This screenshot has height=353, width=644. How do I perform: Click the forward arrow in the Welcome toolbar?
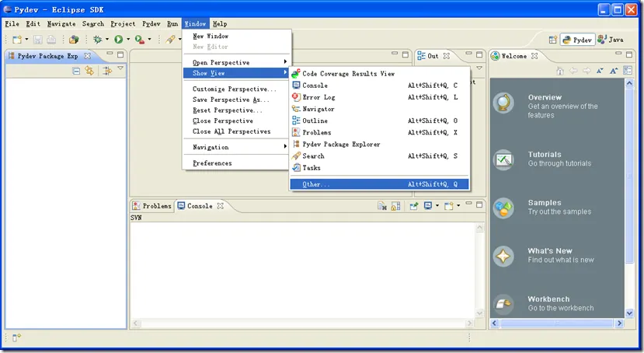587,71
